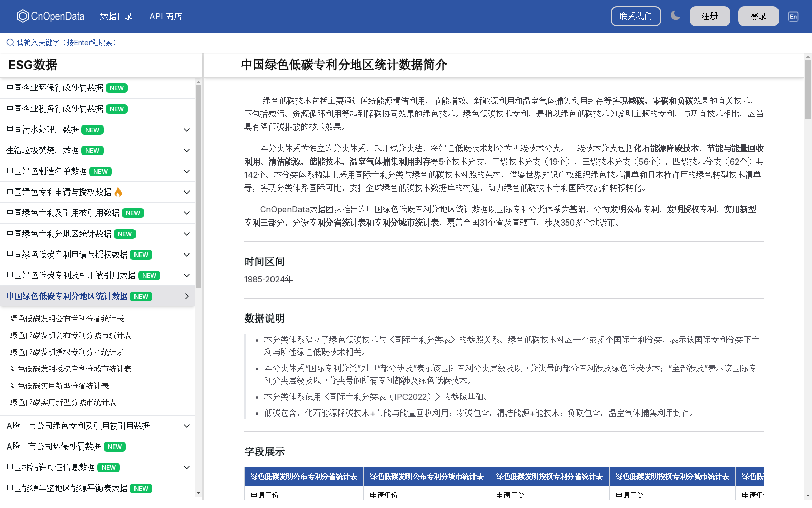Click the 联系我们 button
This screenshot has height=508, width=812.
pyautogui.click(x=635, y=16)
